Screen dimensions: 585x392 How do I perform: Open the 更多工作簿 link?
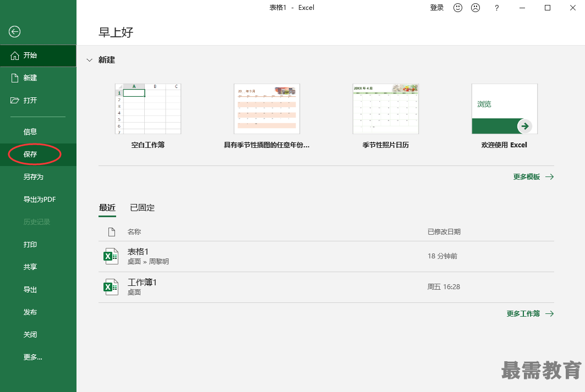pos(523,314)
